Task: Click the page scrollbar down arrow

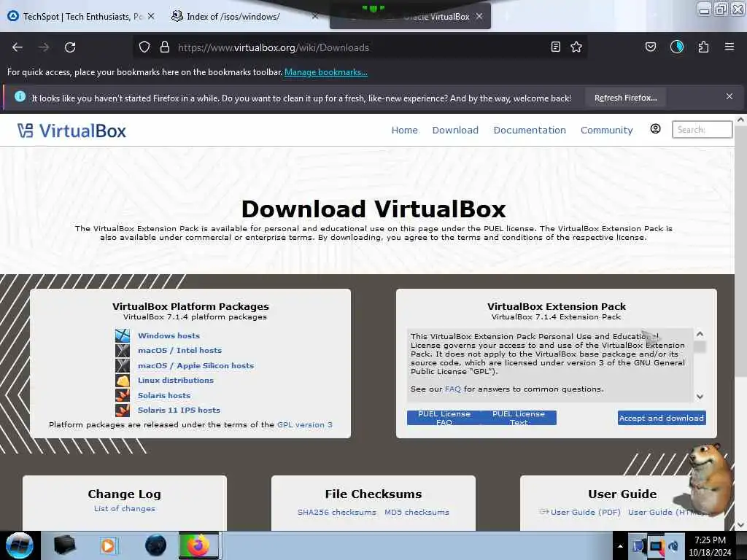Action: 740,525
